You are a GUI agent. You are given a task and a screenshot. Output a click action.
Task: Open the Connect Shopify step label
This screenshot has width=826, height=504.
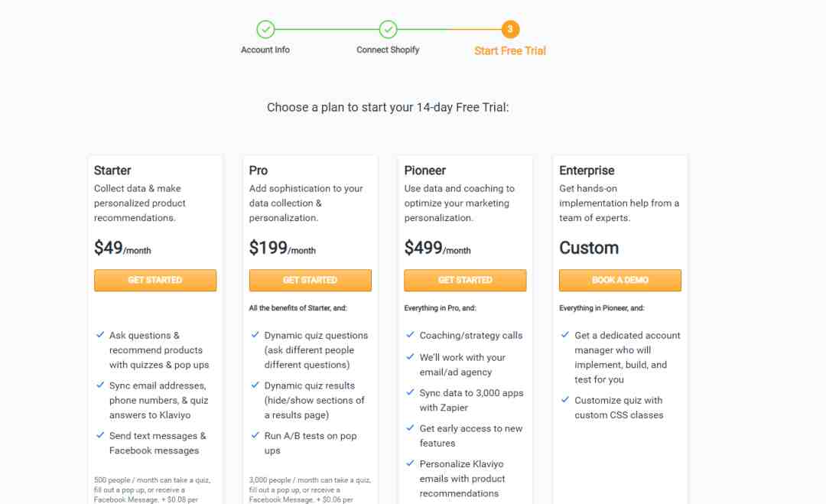click(388, 50)
